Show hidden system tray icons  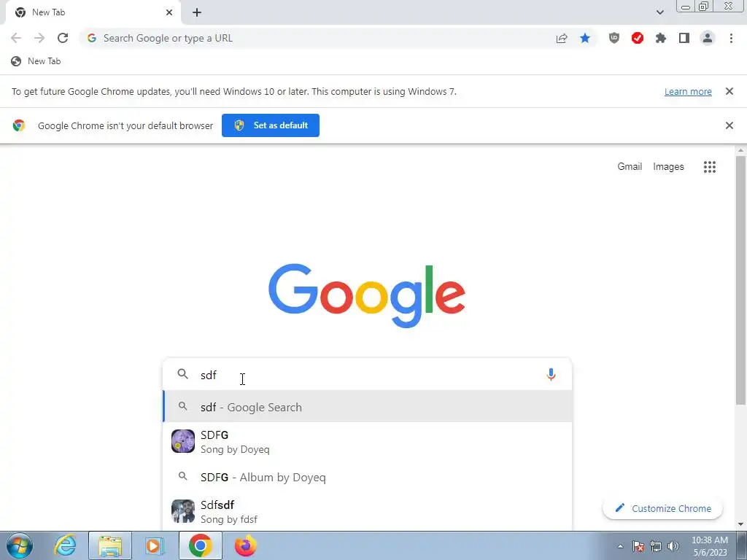click(x=620, y=546)
